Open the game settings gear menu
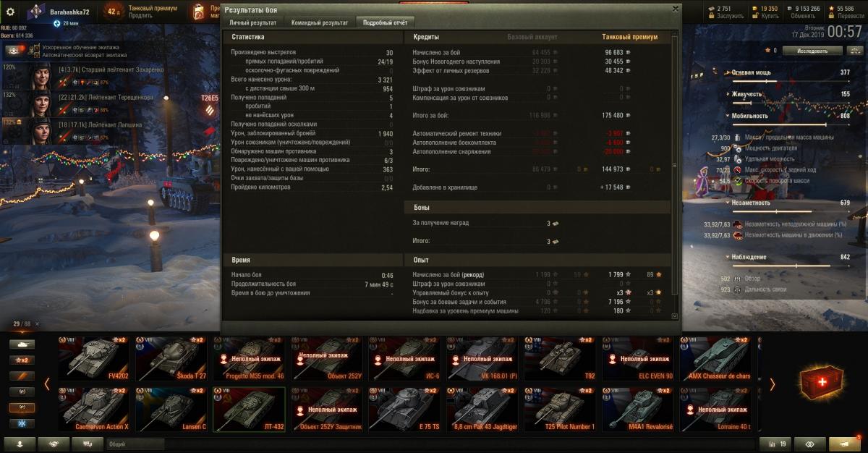 [x=10, y=11]
